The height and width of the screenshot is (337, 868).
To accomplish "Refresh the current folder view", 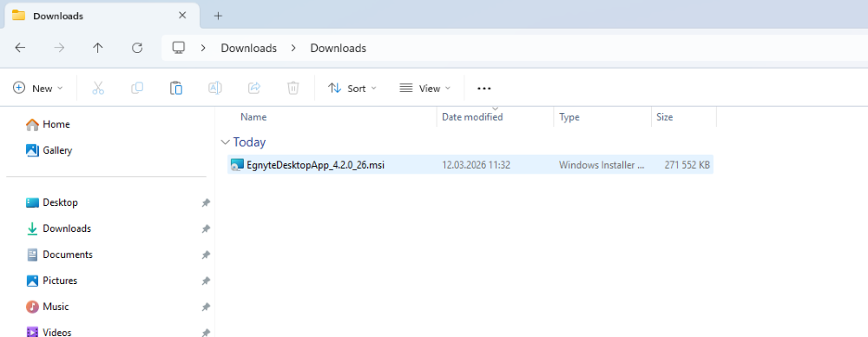I will 137,49.
